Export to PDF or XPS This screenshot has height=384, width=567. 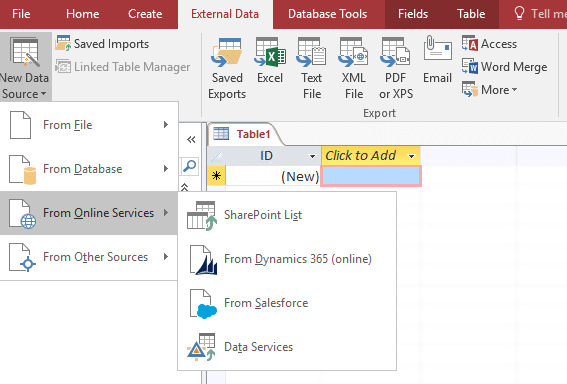pyautogui.click(x=396, y=68)
